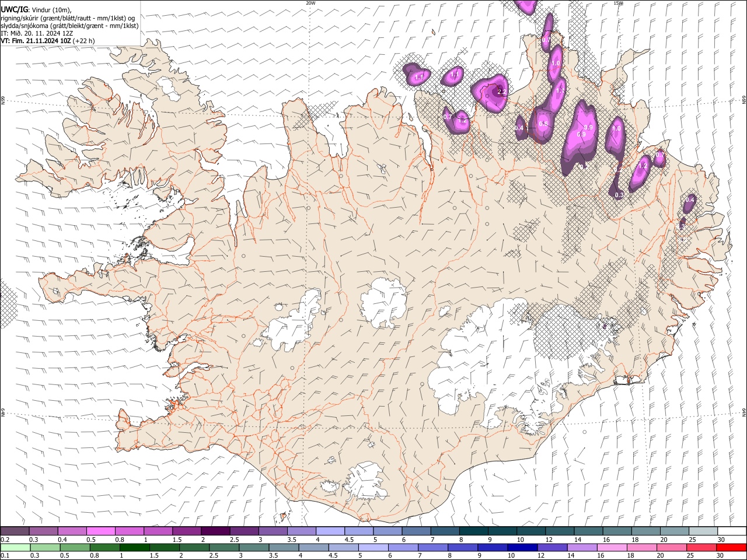Click the 7 label on the rain scale
The height and width of the screenshot is (560, 747).
pos(419,556)
